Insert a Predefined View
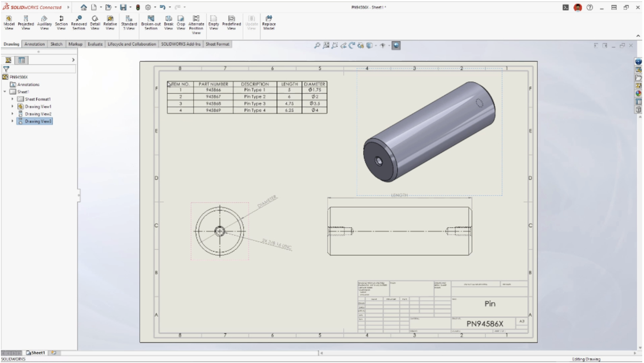The image size is (644, 363). pos(231,23)
